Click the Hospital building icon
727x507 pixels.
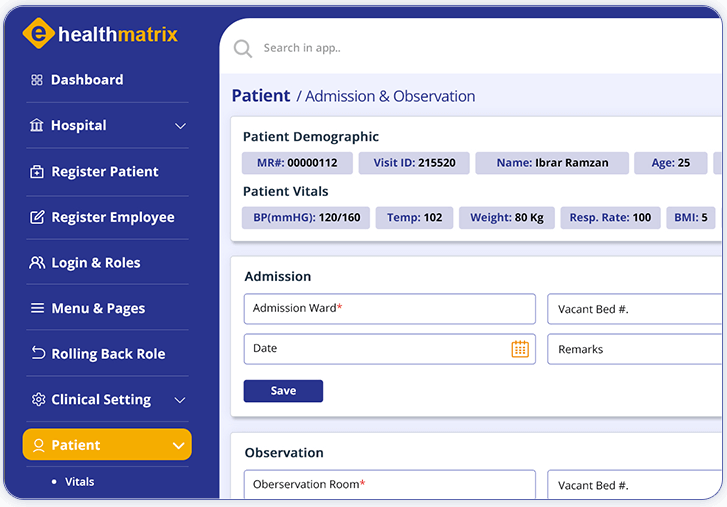[x=37, y=125]
